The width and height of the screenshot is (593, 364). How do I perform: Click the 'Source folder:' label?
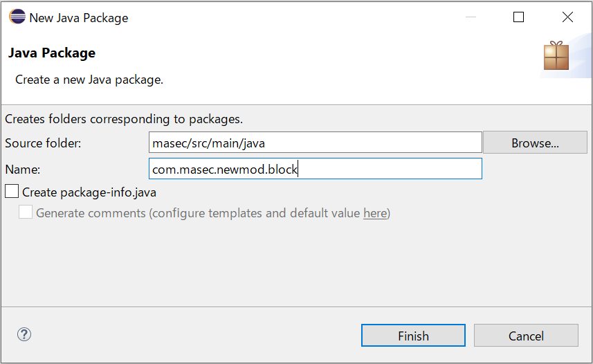pos(43,143)
